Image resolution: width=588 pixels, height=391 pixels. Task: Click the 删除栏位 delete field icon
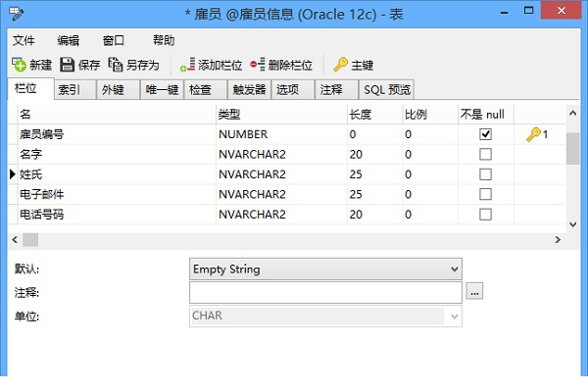(258, 65)
